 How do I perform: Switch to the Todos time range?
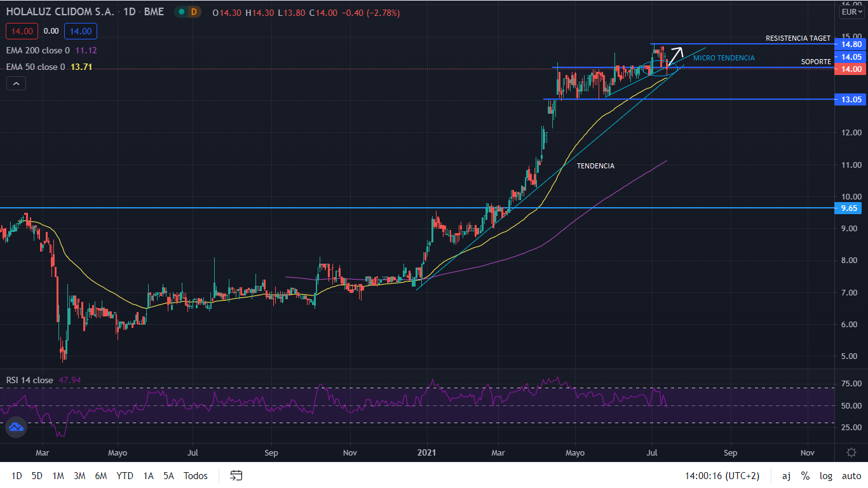(195, 476)
